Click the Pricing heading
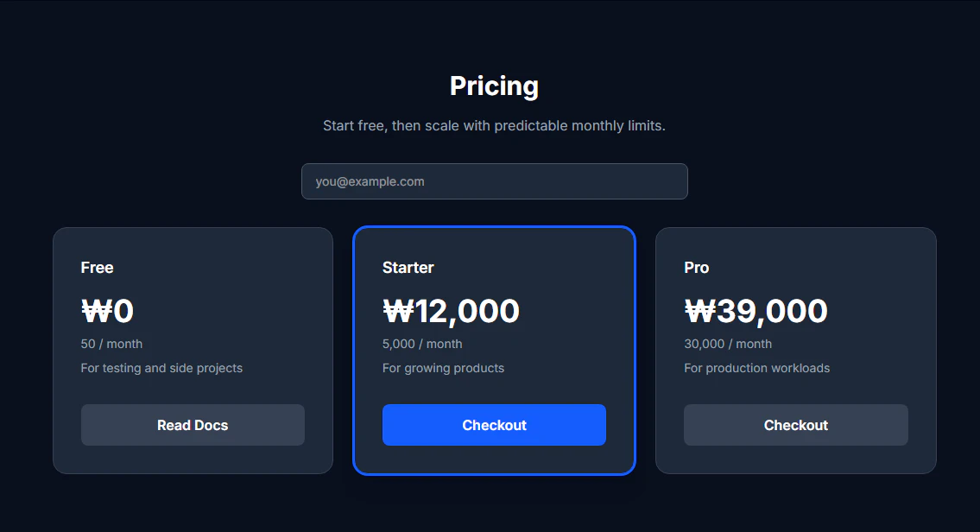Screen dimensions: 980x532 pos(494,85)
